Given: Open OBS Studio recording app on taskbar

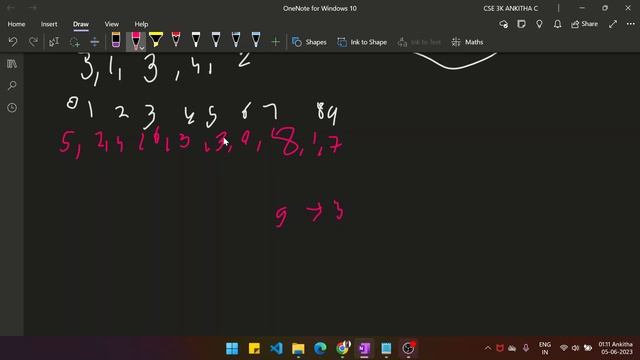Looking at the screenshot, I should [x=408, y=348].
